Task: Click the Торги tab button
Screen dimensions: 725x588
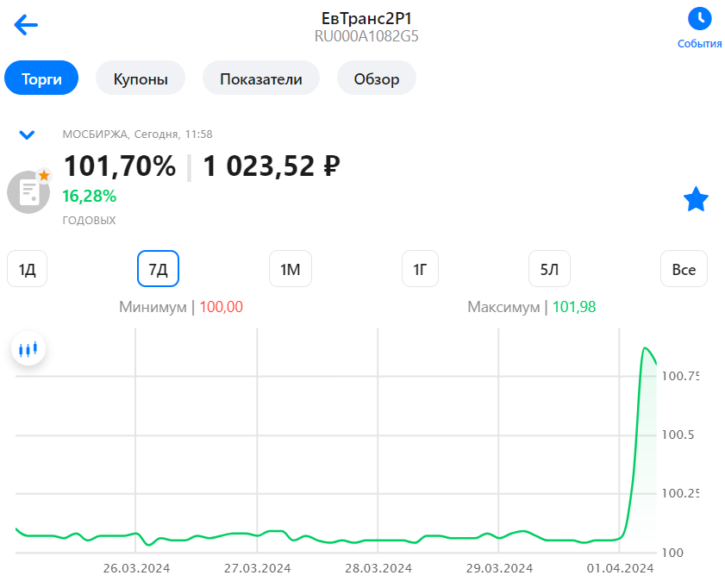Action: [x=41, y=78]
